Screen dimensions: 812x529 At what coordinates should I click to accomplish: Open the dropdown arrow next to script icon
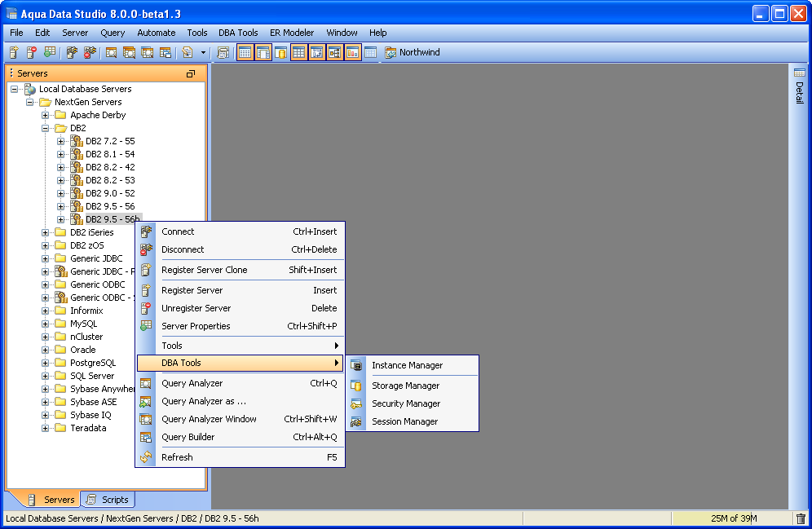pyautogui.click(x=203, y=52)
